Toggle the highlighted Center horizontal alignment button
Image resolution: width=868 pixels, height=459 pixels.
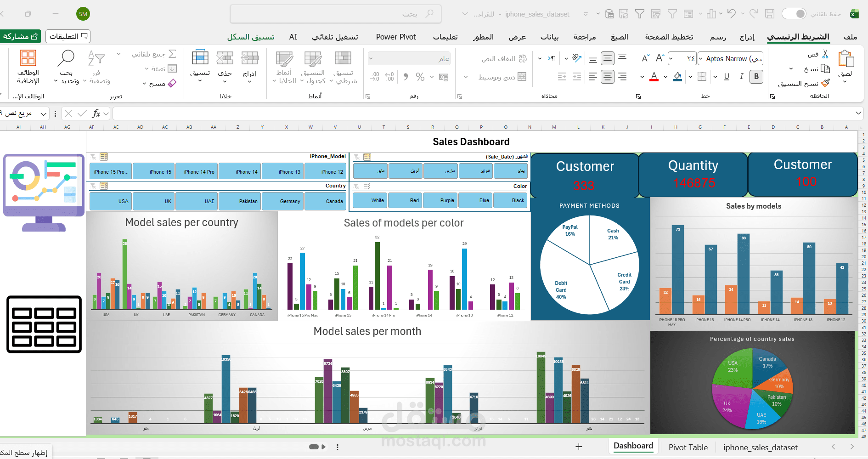tap(608, 77)
